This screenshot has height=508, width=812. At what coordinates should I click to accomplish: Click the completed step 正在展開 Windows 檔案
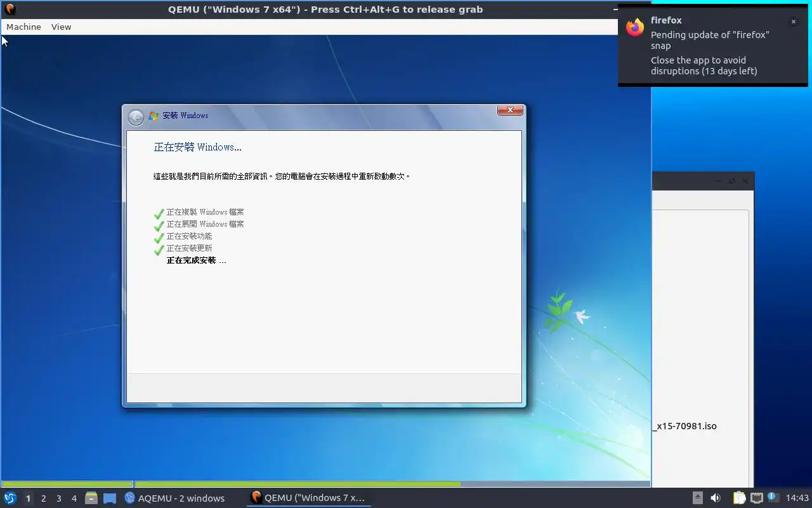tap(205, 224)
